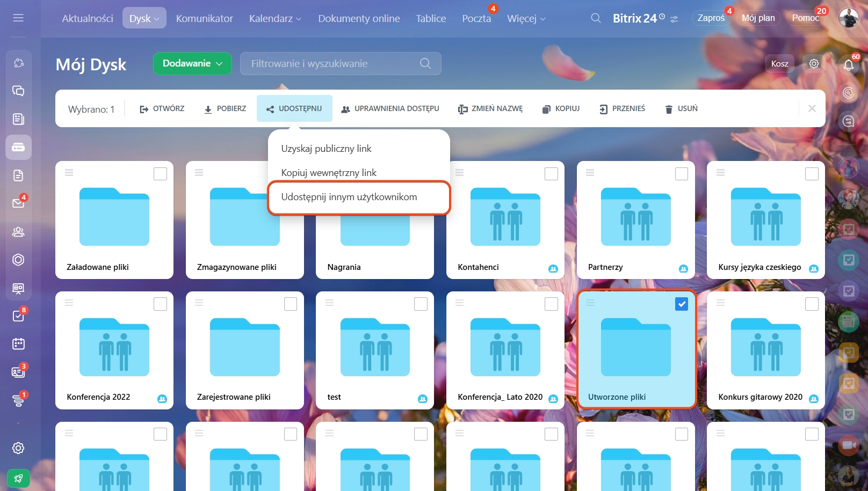Click the shared-users badge on Kontahenci folder
The width and height of the screenshot is (868, 491).
tap(553, 268)
